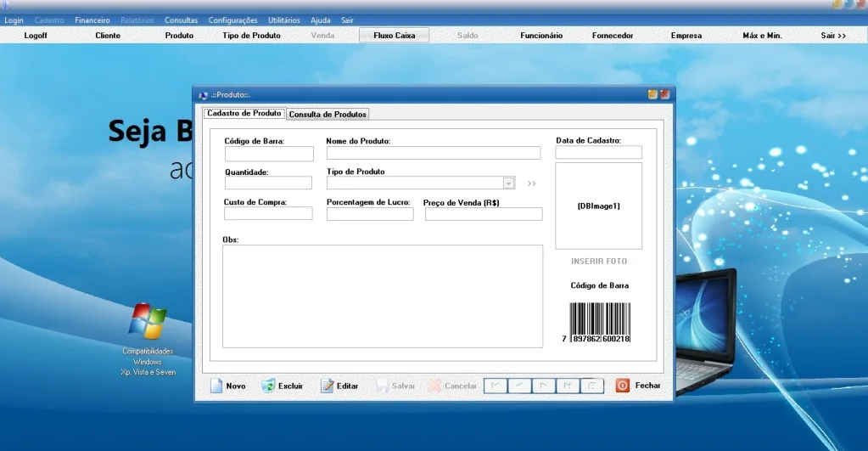Select the Cadastro de Produto tab
The width and height of the screenshot is (868, 451).
[244, 113]
